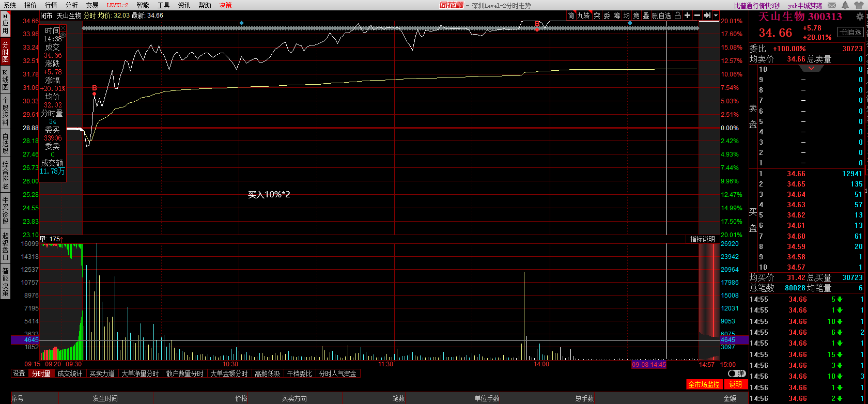Click the 指标说明 button

pyautogui.click(x=703, y=239)
